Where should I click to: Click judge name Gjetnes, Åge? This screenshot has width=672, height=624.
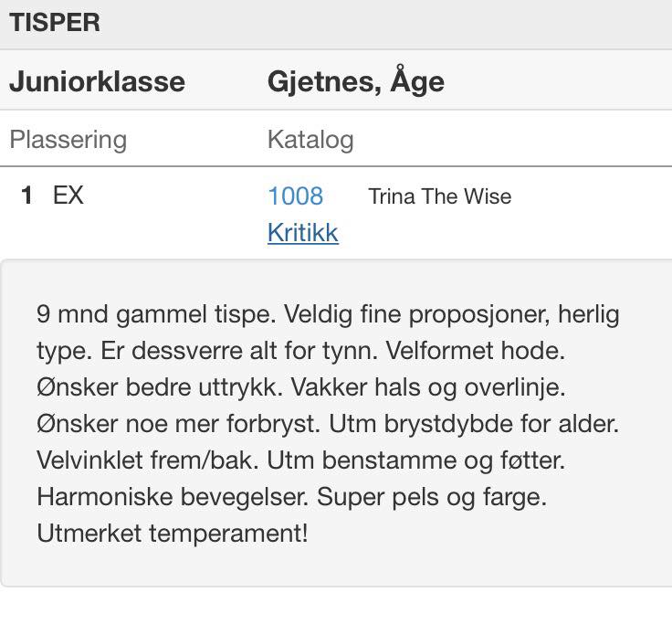[x=356, y=80]
